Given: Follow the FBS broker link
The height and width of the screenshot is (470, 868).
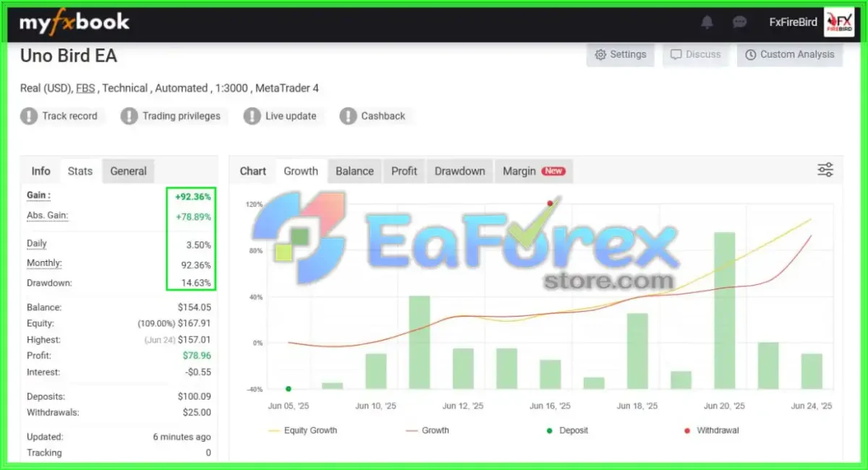Looking at the screenshot, I should [x=85, y=88].
